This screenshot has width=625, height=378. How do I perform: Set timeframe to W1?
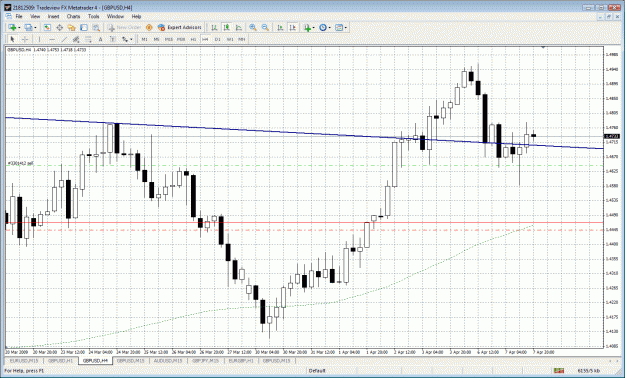tap(230, 39)
